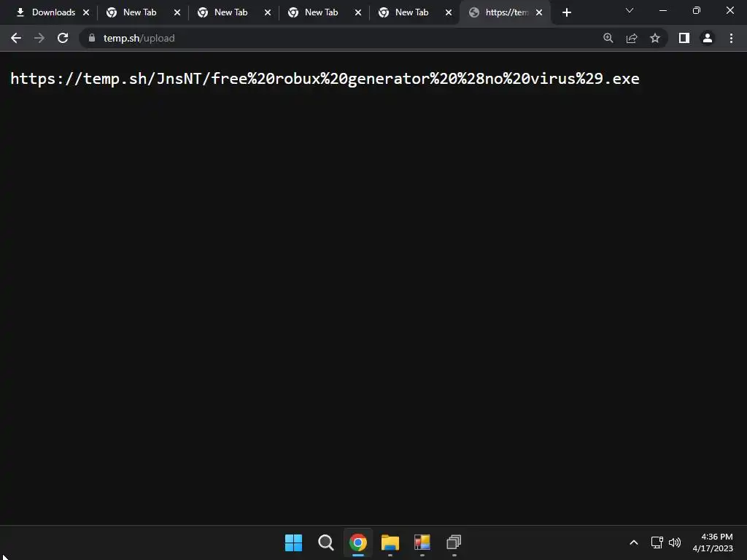The image size is (747, 560).
Task: Open File Explorer from taskbar
Action: 390,542
